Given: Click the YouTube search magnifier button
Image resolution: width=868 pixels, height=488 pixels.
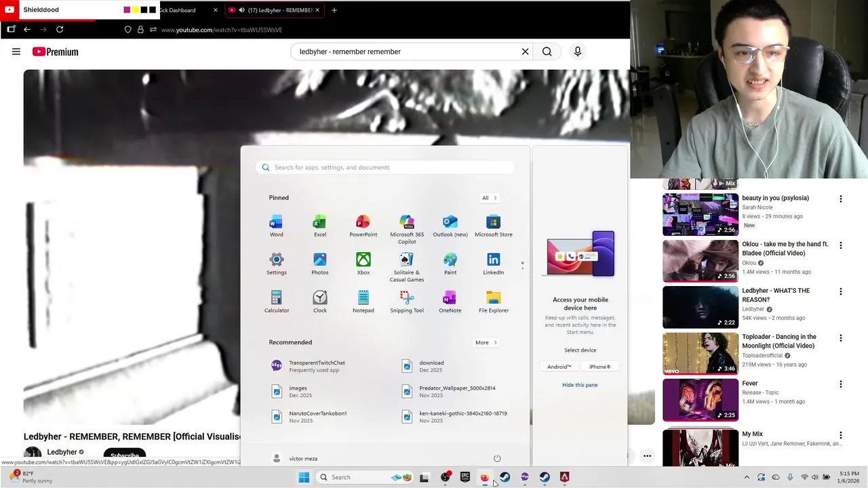Looking at the screenshot, I should (x=547, y=52).
